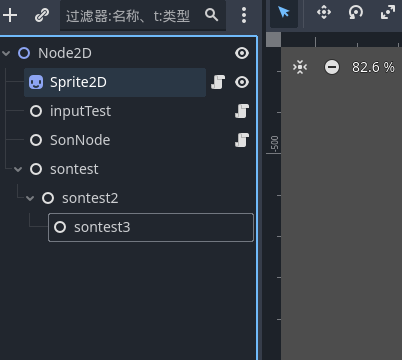Click the SonNode node circle icon
The width and height of the screenshot is (402, 360).
click(x=36, y=140)
